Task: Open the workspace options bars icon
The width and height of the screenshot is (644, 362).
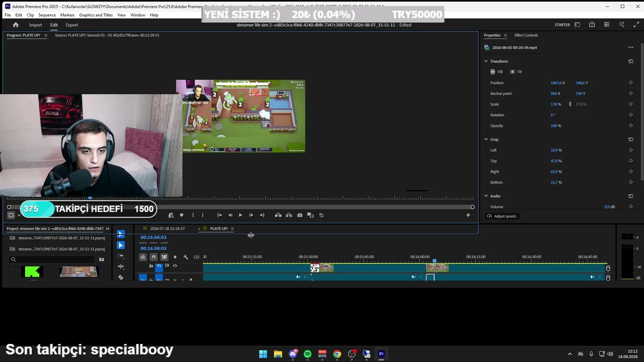Action: (x=607, y=25)
